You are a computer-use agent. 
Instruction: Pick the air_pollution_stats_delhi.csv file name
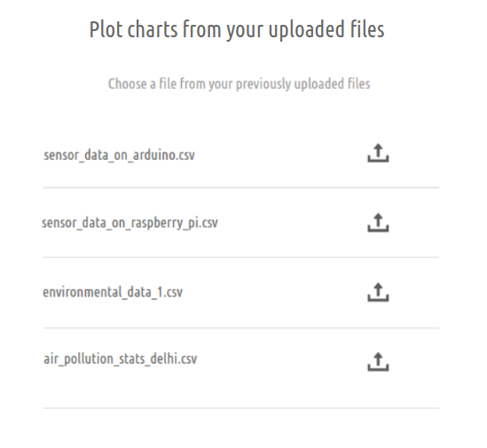pyautogui.click(x=120, y=358)
